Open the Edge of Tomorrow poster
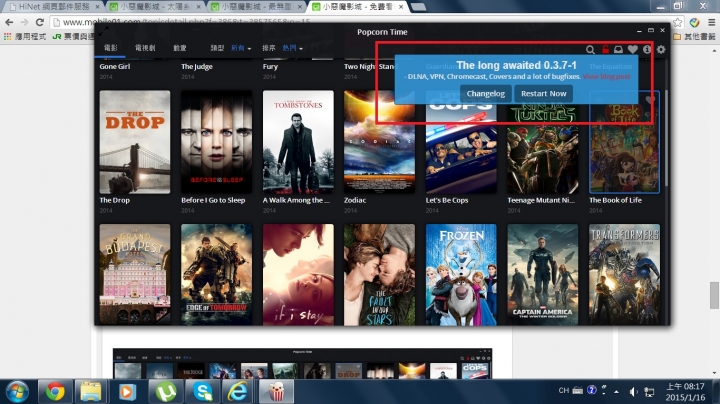Screen dimensions: 720x404 tap(216, 275)
